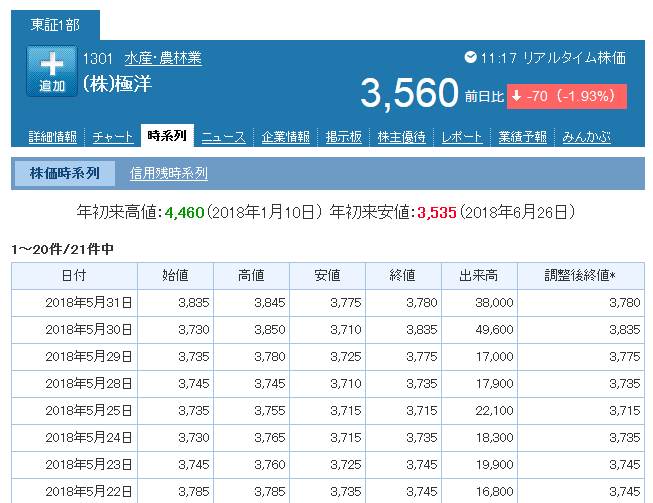Click the リアルタイム株価 label
This screenshot has height=503, width=653.
tap(574, 57)
